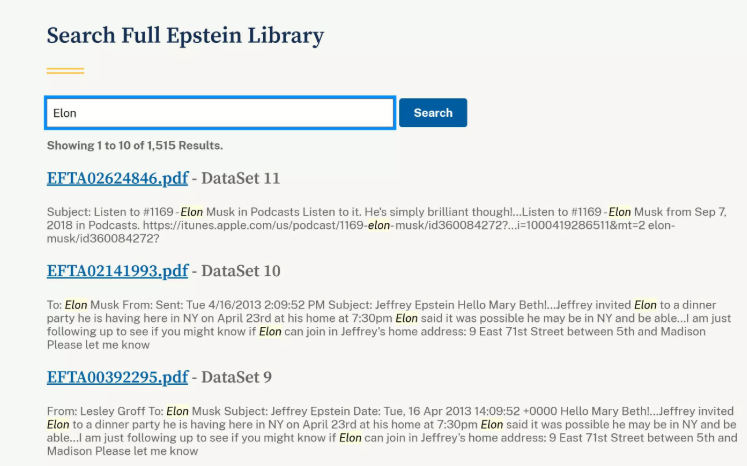Open the EFTA00392295.pdf result link
747x466 pixels.
(117, 377)
